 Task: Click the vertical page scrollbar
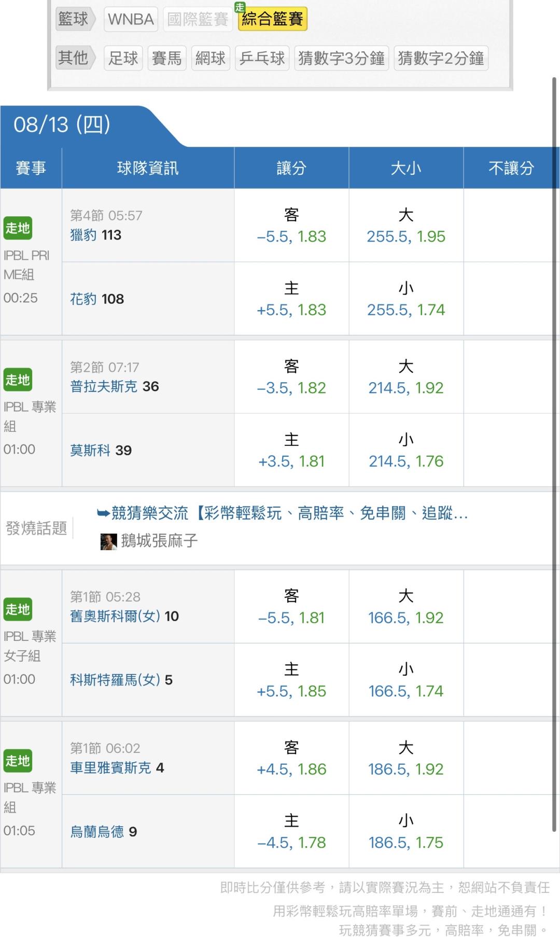554,454
